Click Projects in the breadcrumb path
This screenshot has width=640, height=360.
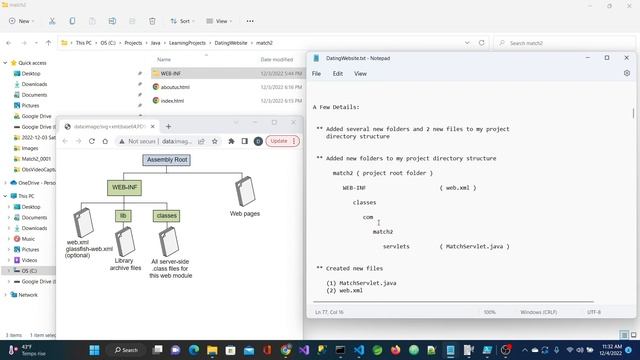point(133,43)
